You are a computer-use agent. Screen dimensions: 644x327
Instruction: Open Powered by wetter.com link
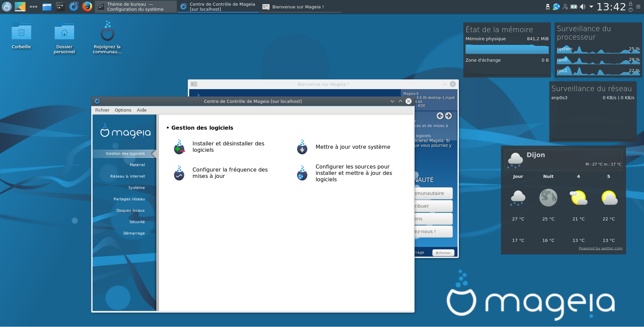click(x=600, y=248)
